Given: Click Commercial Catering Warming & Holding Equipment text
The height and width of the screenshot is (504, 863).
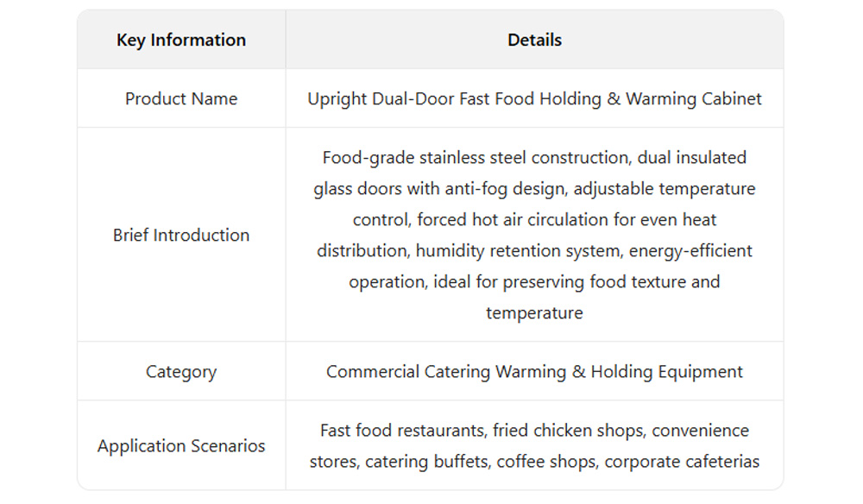Looking at the screenshot, I should 534,372.
